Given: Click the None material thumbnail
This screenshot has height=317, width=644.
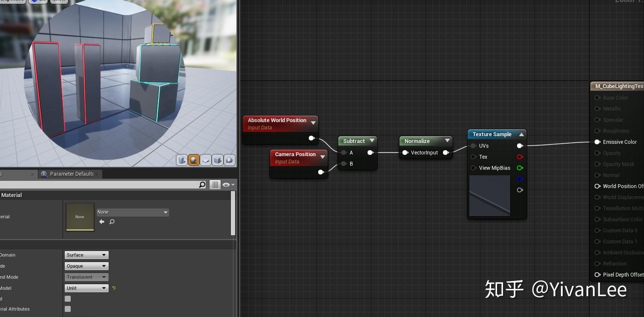Looking at the screenshot, I should pos(80,217).
